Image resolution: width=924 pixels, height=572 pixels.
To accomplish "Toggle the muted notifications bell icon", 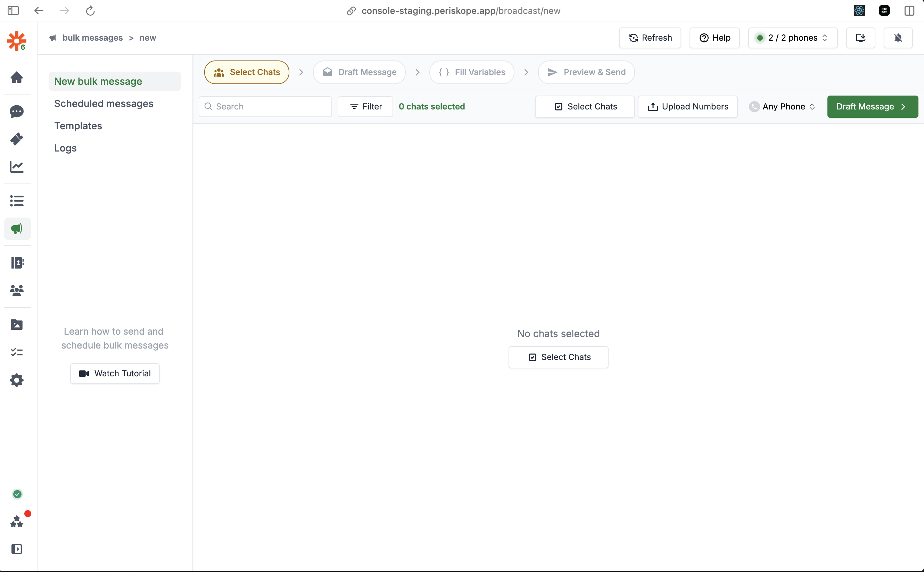I will click(x=898, y=38).
